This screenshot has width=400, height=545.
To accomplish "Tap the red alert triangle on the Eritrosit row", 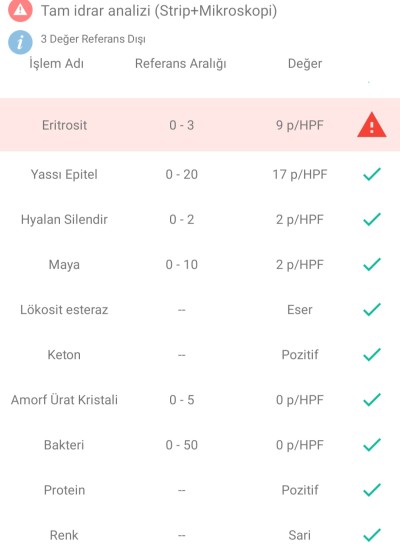I will [372, 125].
